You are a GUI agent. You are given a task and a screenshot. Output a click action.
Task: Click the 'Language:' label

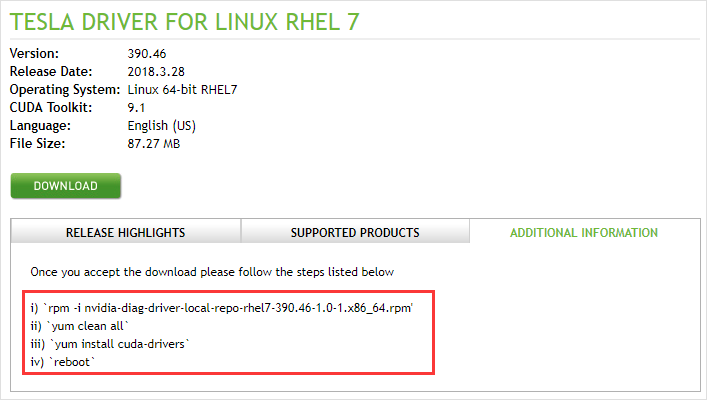tap(41, 126)
